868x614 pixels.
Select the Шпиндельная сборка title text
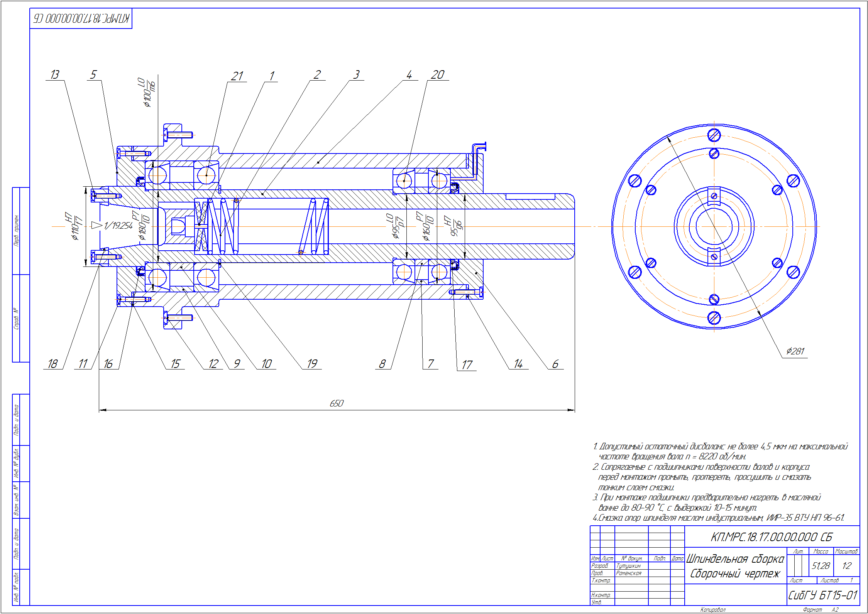coord(735,559)
